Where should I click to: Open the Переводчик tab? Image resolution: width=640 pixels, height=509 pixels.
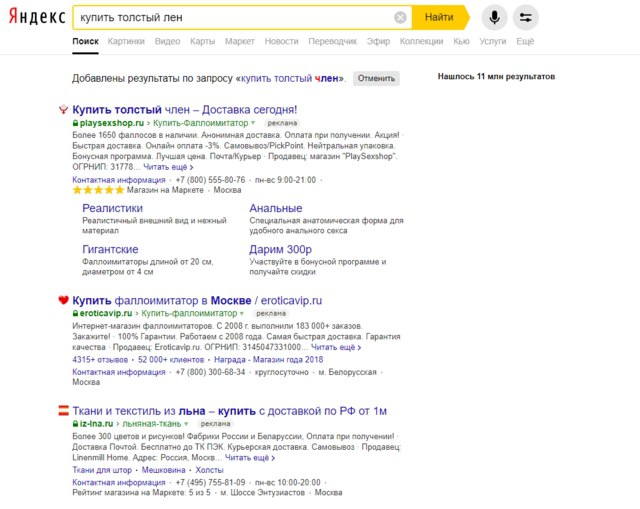tap(332, 41)
